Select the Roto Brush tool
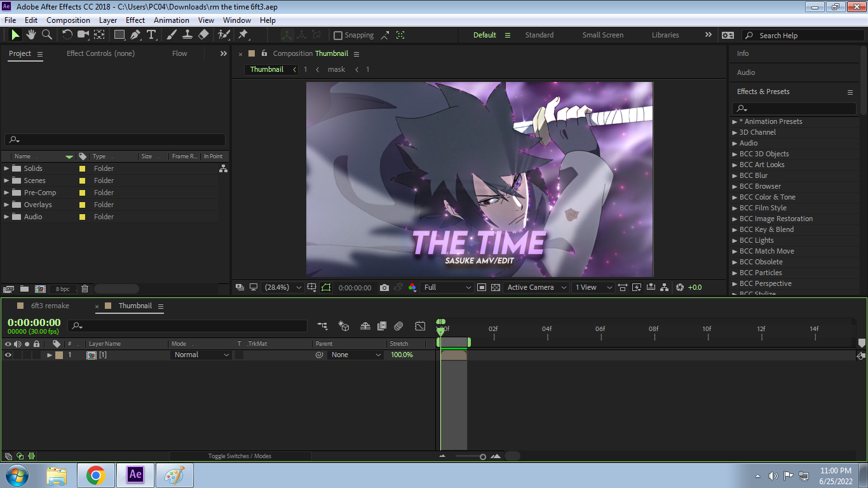The height and width of the screenshot is (488, 868). [x=224, y=35]
